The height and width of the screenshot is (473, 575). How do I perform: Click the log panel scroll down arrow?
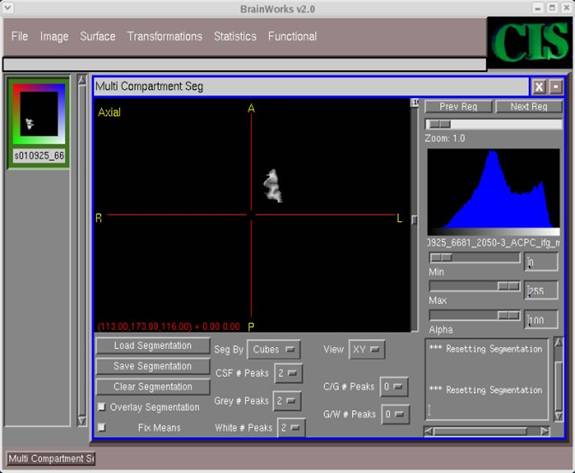[x=558, y=416]
